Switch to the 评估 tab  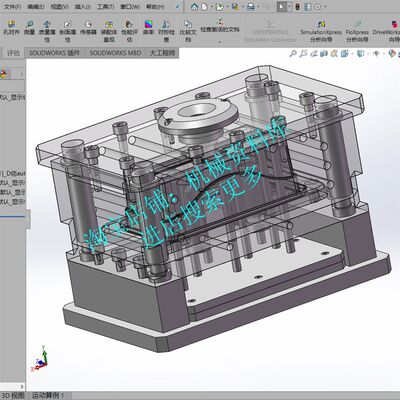coord(13,53)
